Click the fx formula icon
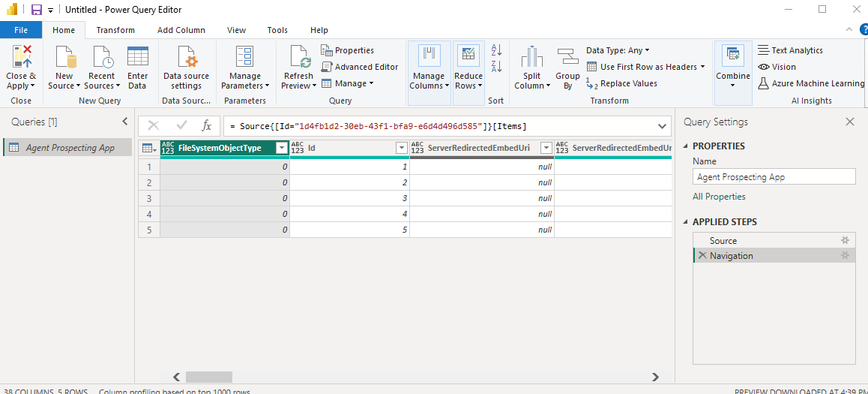Viewport: 868px width, 394px height. [x=206, y=126]
